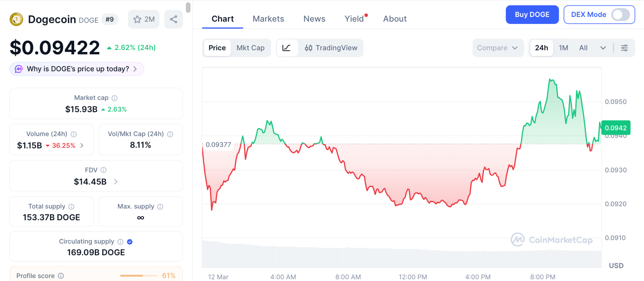The width and height of the screenshot is (644, 281).
Task: Click Circulating supply verified badge
Action: (x=130, y=242)
